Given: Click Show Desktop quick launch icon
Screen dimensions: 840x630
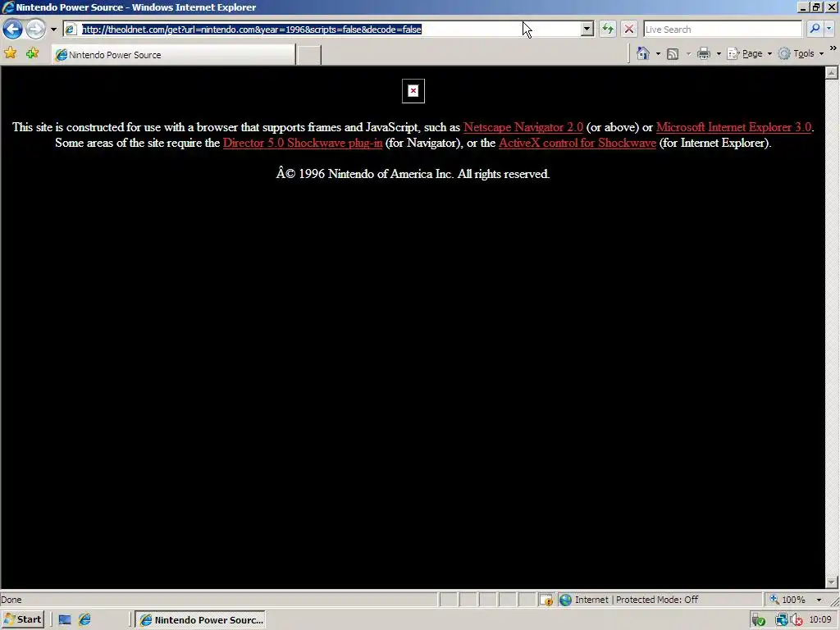Looking at the screenshot, I should tap(65, 620).
